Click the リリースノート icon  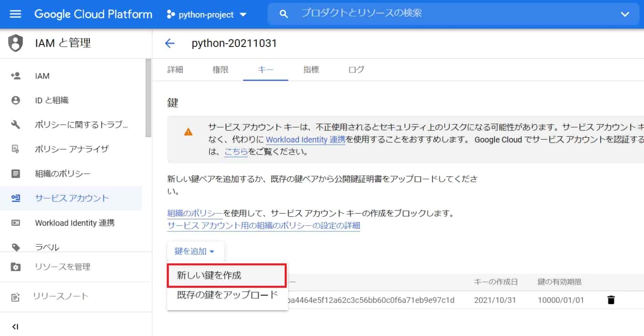16,297
